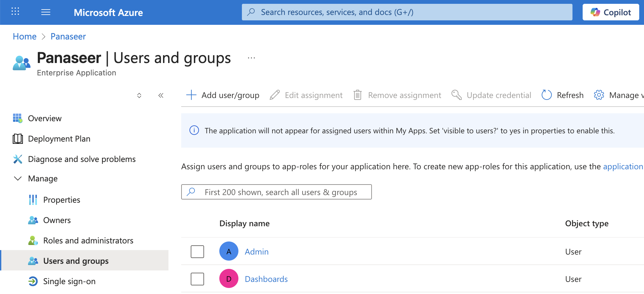Viewport: 644px width, 294px height.
Task: Follow the application registration link
Action: pyautogui.click(x=623, y=166)
